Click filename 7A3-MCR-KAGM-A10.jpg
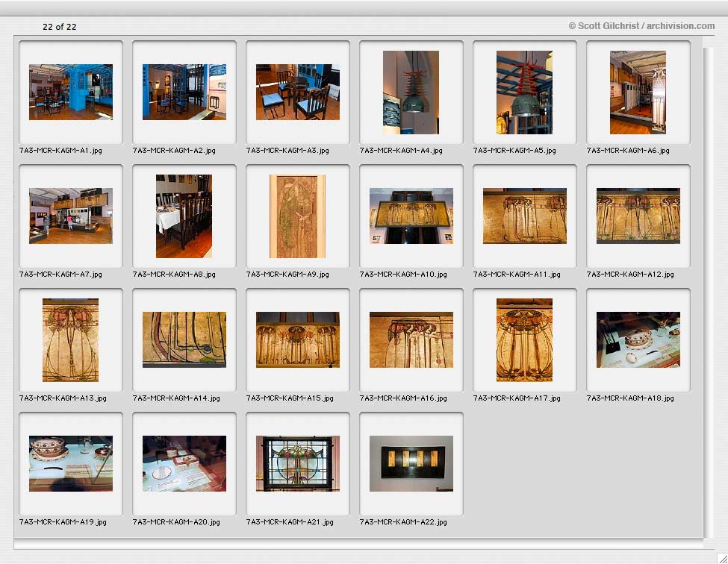 [x=403, y=274]
